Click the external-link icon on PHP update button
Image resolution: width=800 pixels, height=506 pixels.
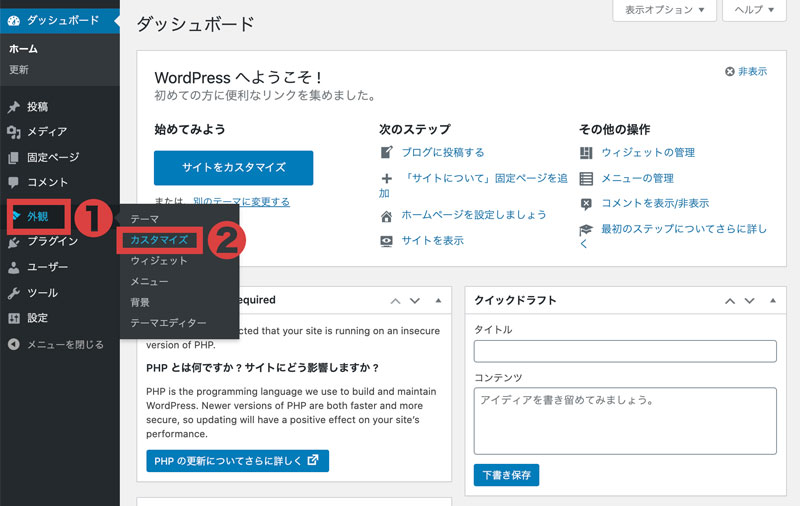tap(313, 460)
